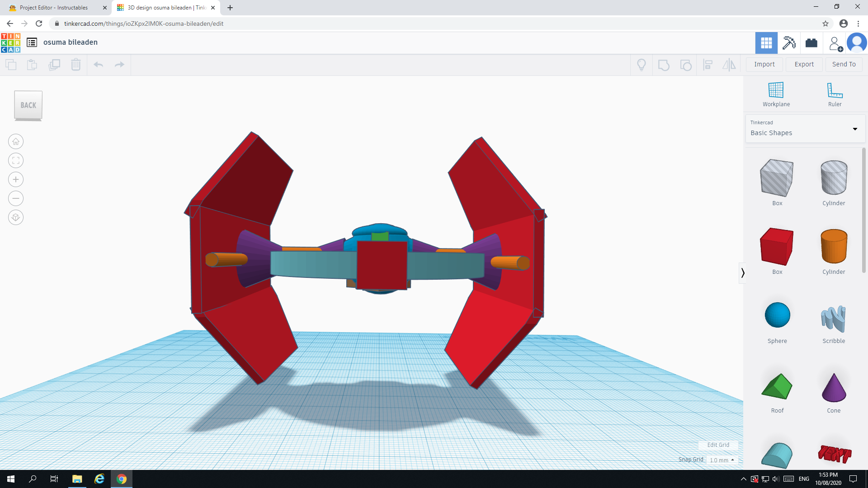868x488 pixels.
Task: Click the Export button
Action: pyautogui.click(x=804, y=65)
